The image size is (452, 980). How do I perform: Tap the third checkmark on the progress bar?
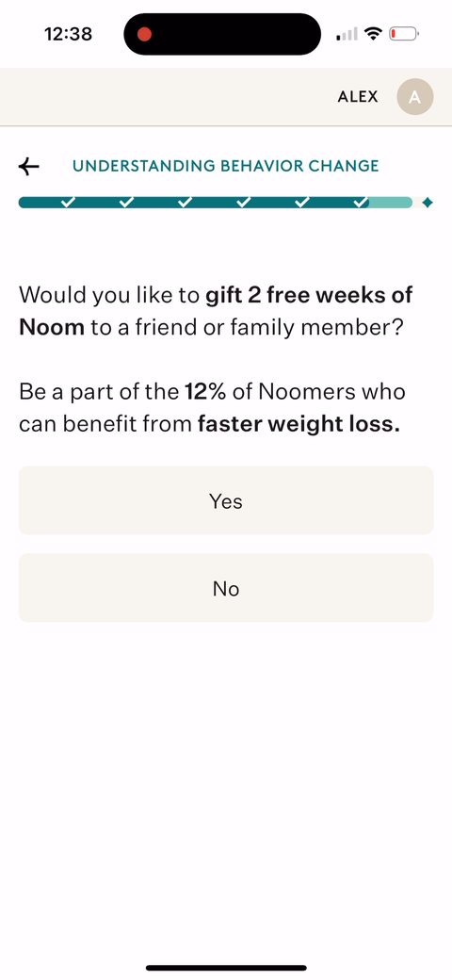click(185, 203)
